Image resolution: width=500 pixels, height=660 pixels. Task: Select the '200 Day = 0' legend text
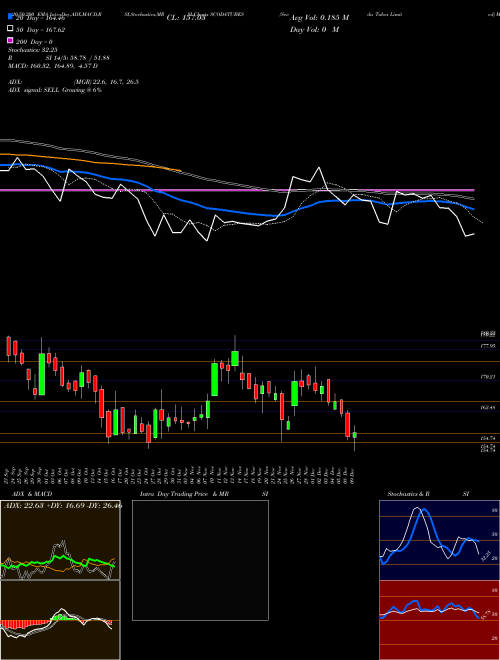pyautogui.click(x=34, y=42)
